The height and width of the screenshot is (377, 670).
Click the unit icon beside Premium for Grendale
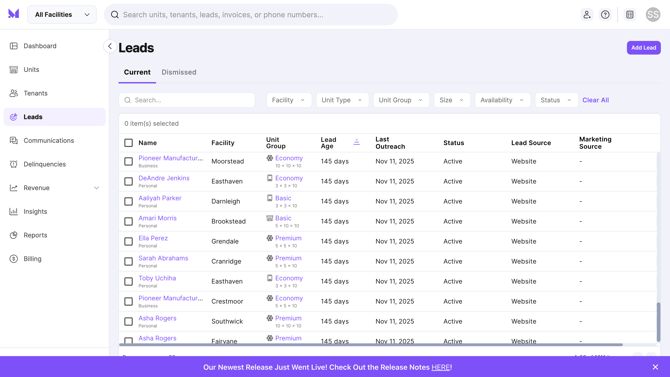pyautogui.click(x=270, y=238)
